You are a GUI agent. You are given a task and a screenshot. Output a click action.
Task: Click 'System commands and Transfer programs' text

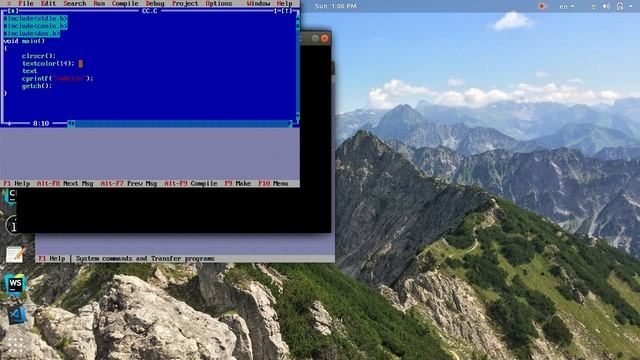point(145,258)
